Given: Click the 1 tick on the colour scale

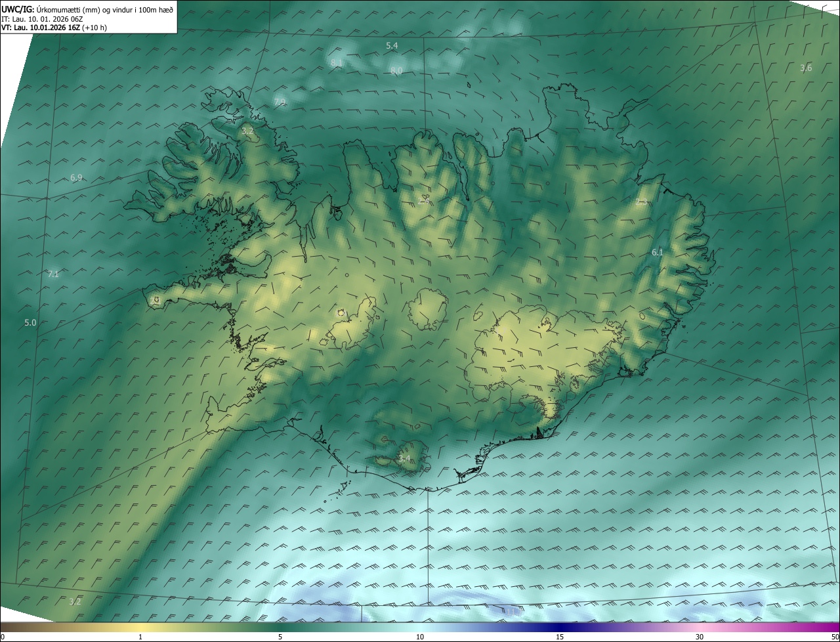Looking at the screenshot, I should [x=140, y=637].
